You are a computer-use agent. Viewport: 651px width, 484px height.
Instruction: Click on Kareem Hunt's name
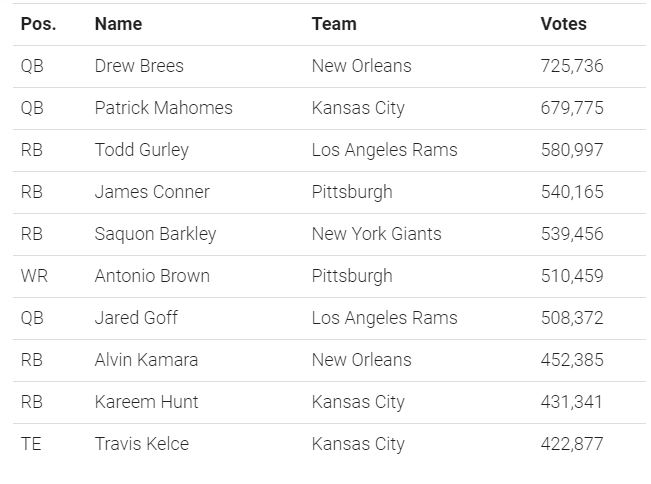coord(146,401)
